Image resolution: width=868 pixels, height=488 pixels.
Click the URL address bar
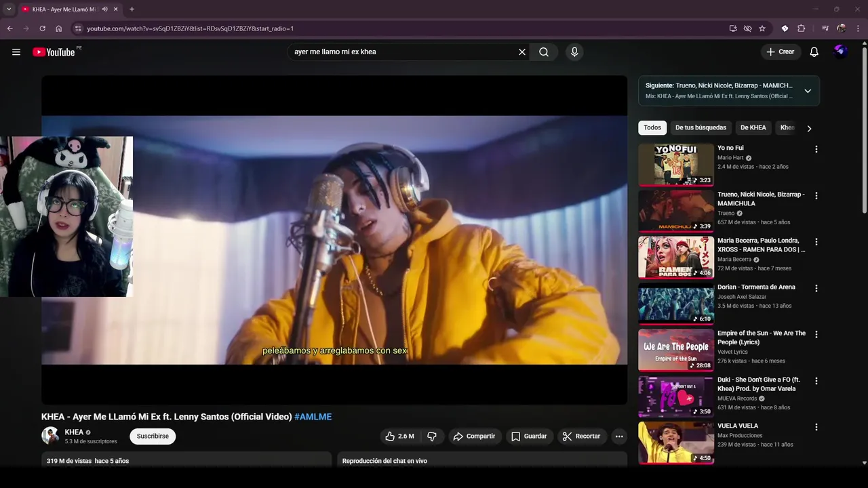tap(400, 28)
